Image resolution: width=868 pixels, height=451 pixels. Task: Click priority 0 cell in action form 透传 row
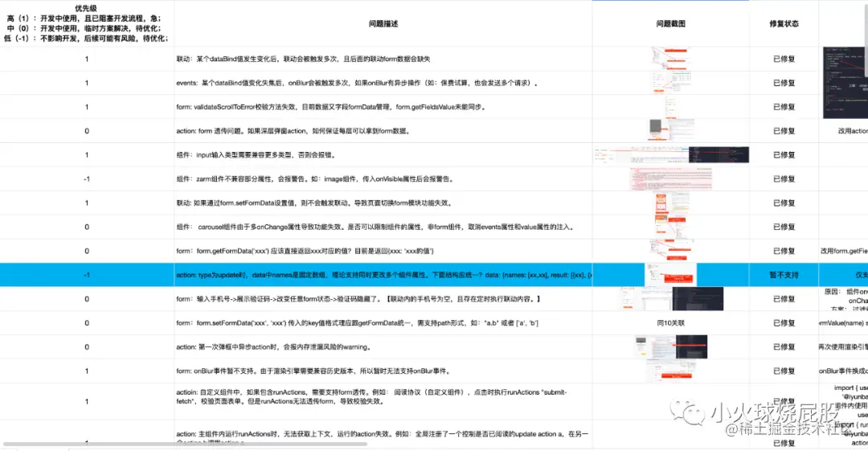(86, 131)
